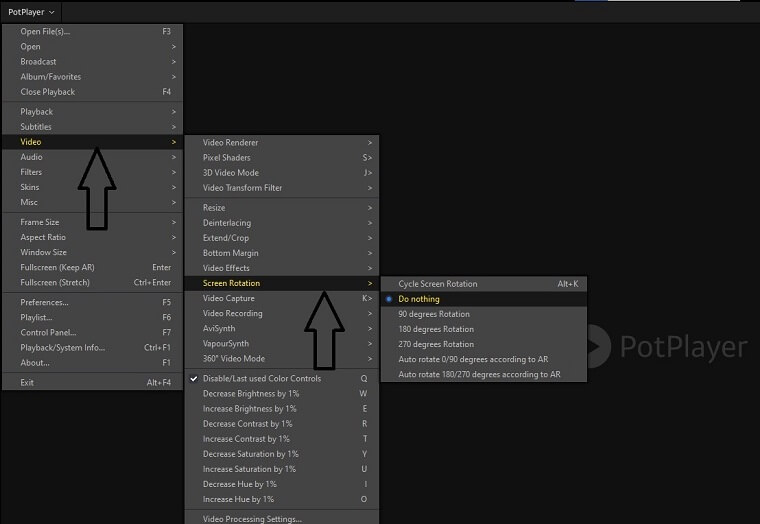Viewport: 760px width, 524px height.
Task: Expand the Playback submenu
Action: click(x=93, y=111)
